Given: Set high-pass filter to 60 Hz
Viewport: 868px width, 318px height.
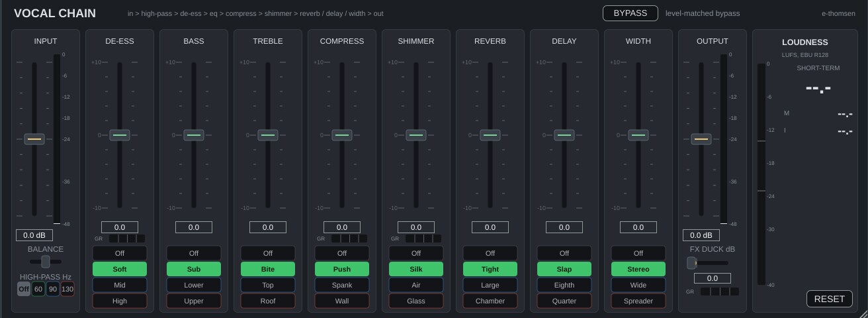Looking at the screenshot, I should click(x=38, y=289).
